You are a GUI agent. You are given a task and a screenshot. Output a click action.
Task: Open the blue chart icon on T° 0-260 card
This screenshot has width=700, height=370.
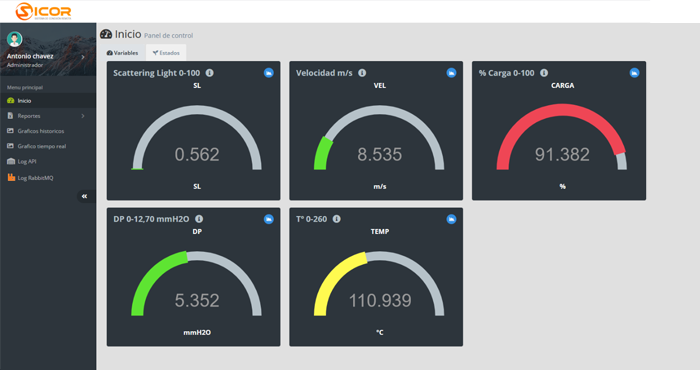point(451,219)
